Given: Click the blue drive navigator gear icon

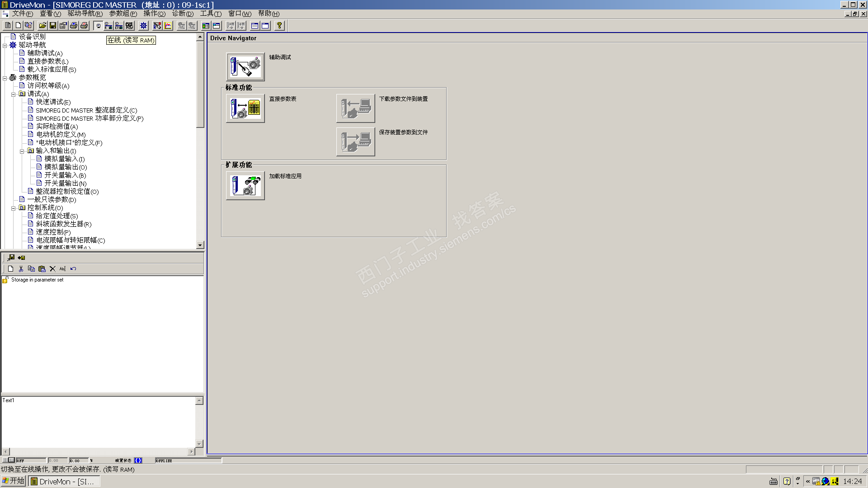Looking at the screenshot, I should click(x=143, y=26).
